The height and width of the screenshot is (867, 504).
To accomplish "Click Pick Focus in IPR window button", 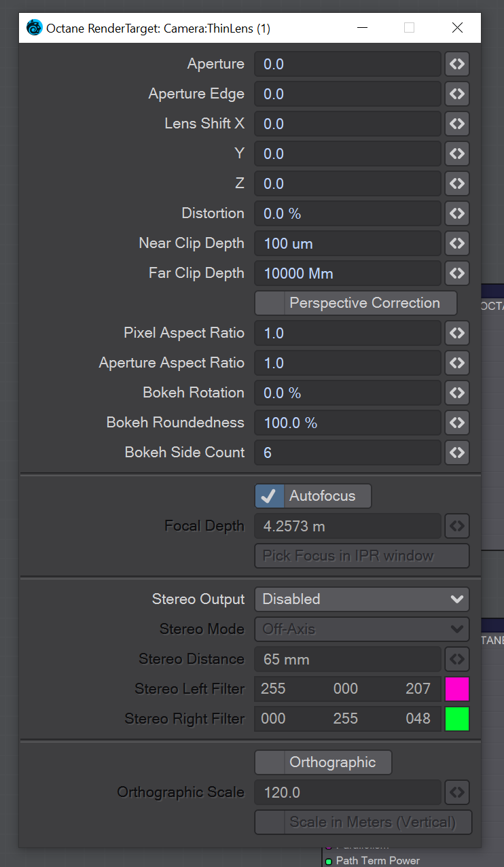I will click(x=361, y=556).
